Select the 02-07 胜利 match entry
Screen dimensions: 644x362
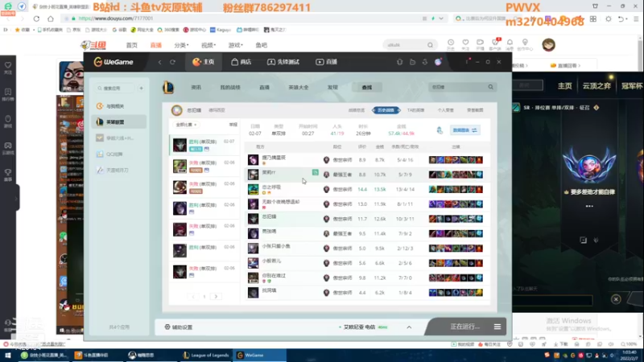204,145
